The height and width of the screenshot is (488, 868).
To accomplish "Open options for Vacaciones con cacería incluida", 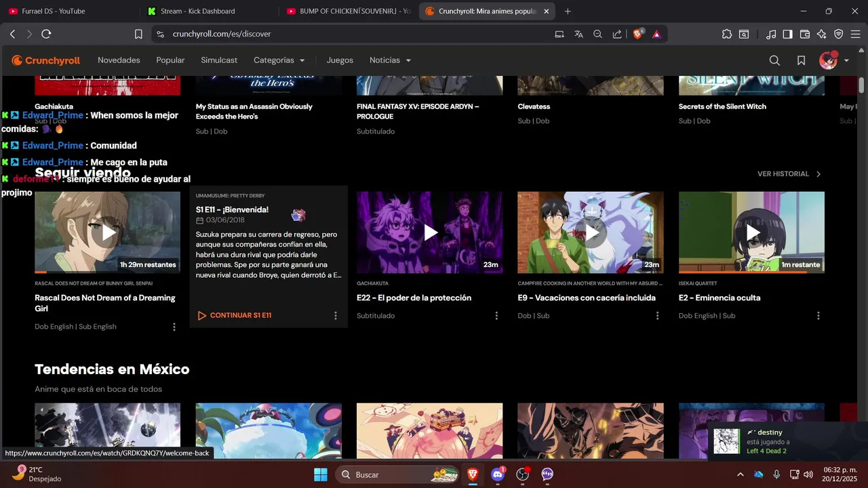I will click(x=657, y=316).
